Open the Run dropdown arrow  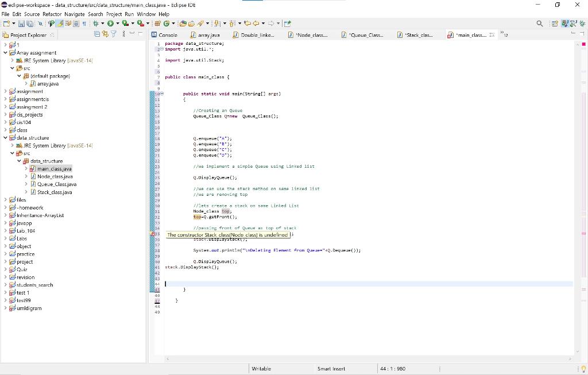[x=117, y=24]
